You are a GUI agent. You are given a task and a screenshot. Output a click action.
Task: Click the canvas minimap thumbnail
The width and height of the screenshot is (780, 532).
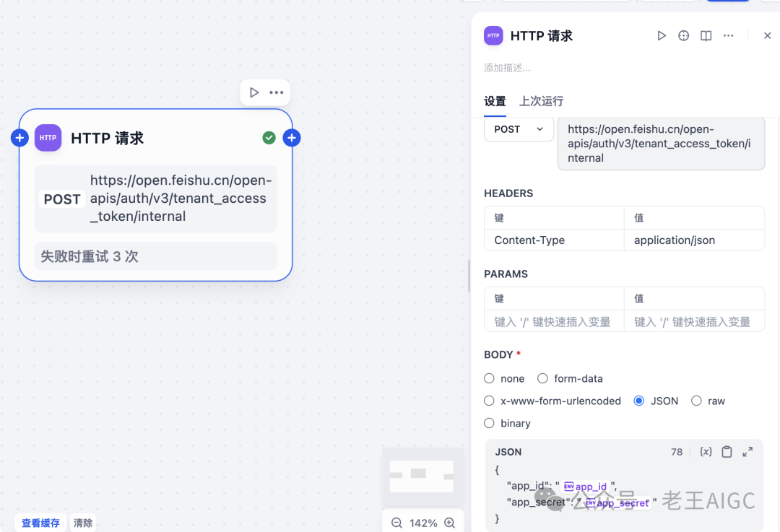pos(422,476)
